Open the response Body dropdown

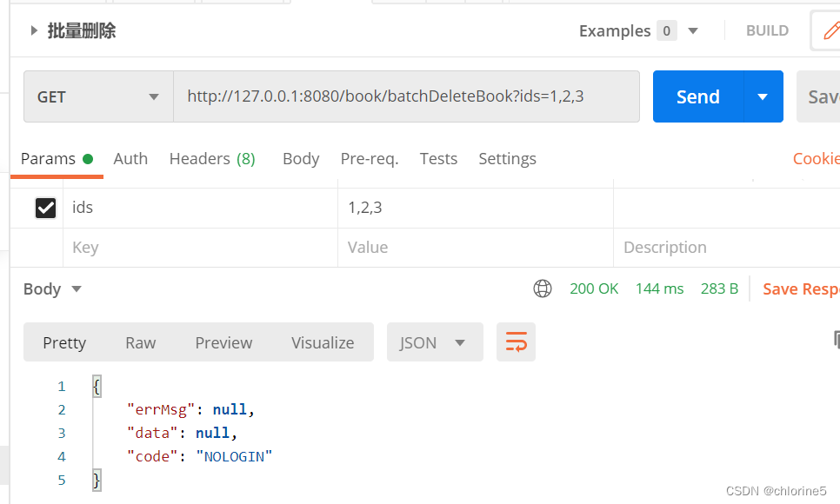click(52, 289)
